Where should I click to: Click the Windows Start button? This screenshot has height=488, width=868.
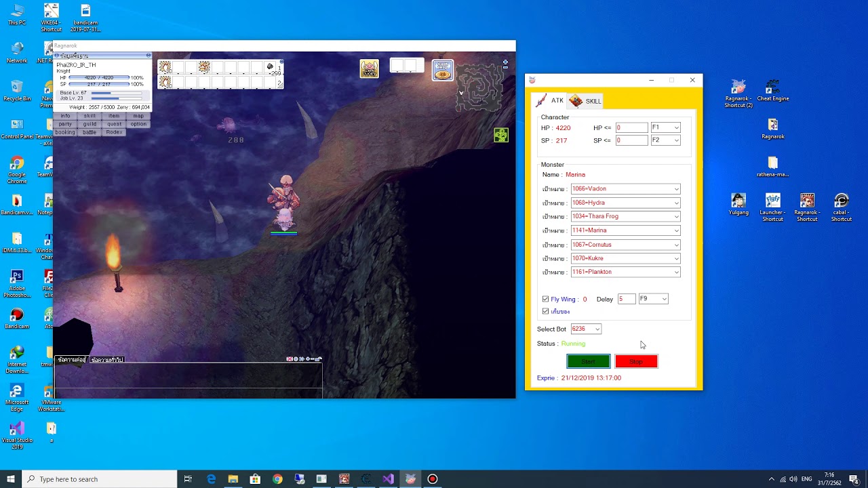coord(11,479)
